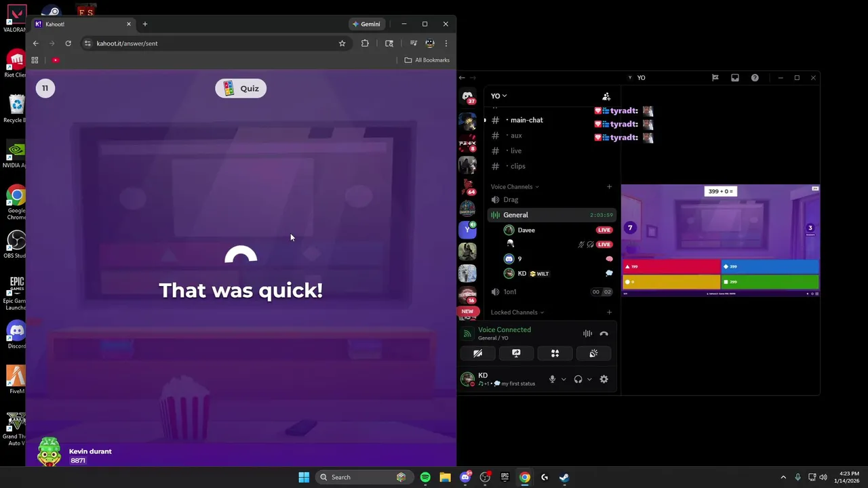Click KD user profile panel

click(500, 380)
